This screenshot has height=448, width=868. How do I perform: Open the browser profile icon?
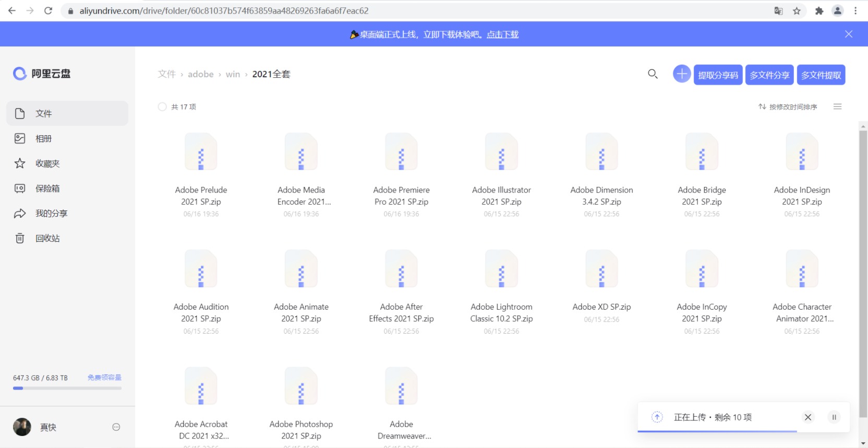tap(838, 10)
